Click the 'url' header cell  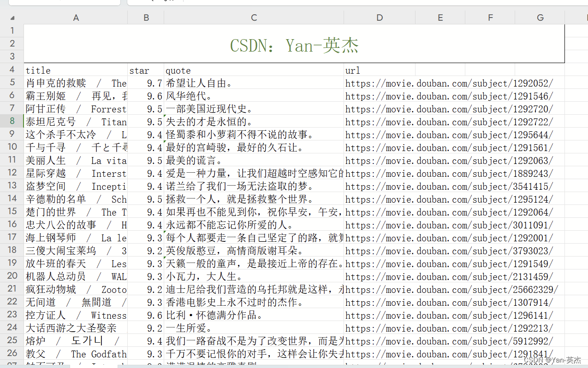(x=380, y=70)
